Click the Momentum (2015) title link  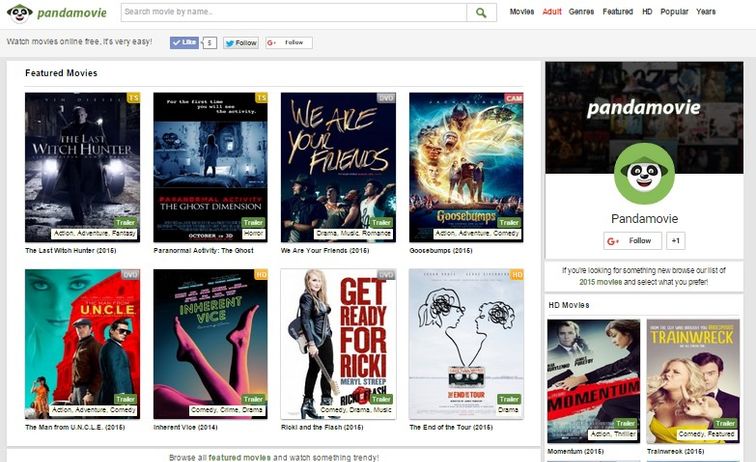(x=575, y=451)
